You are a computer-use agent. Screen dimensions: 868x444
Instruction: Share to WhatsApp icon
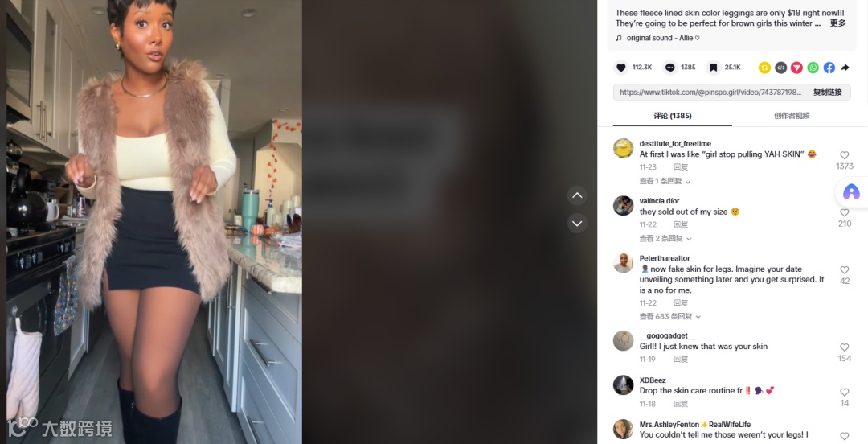click(x=813, y=68)
